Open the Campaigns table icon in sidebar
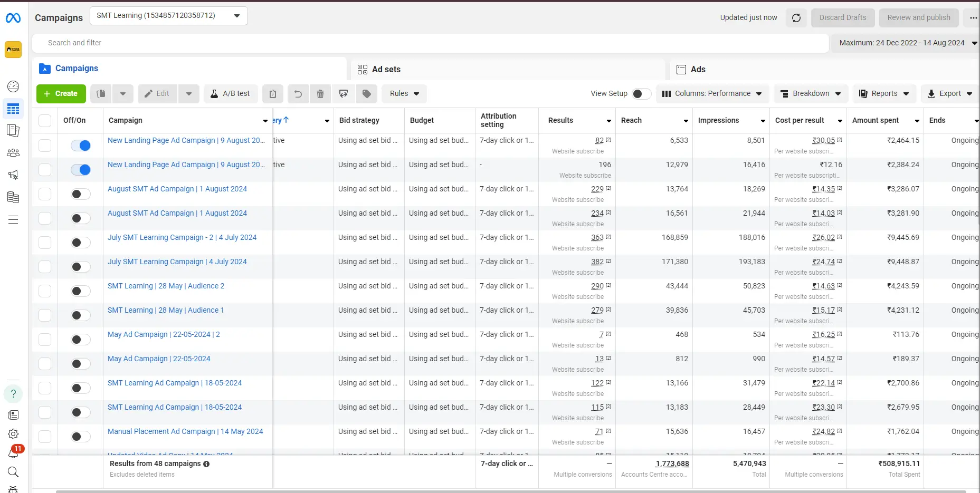 point(13,109)
